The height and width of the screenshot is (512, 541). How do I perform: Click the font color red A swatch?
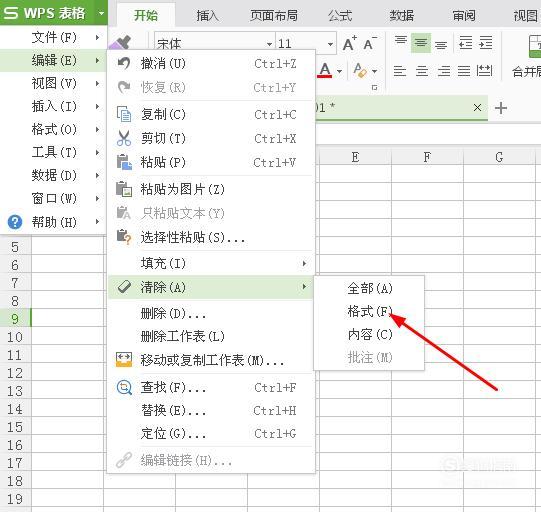point(325,70)
